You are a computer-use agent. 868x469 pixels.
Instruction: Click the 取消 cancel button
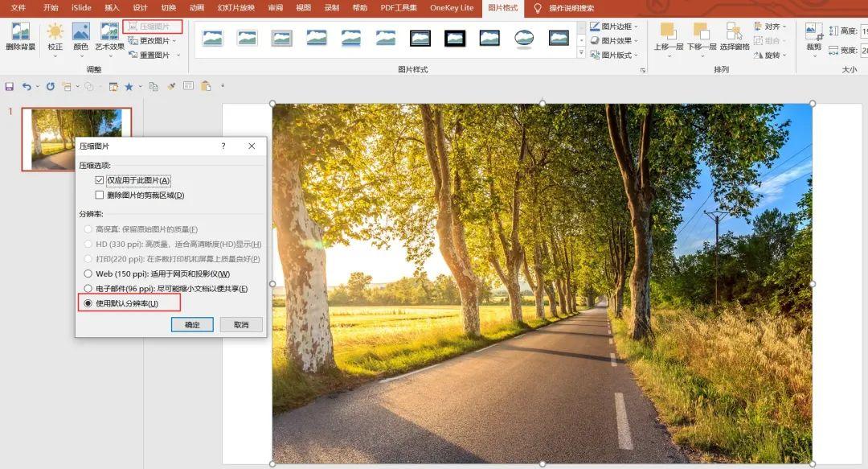click(x=241, y=325)
